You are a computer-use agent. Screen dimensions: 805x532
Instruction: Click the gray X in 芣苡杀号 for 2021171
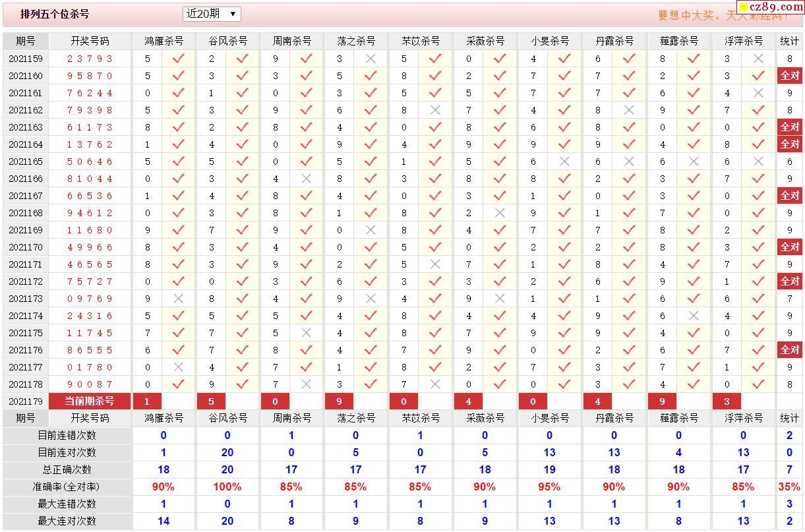[x=435, y=264]
